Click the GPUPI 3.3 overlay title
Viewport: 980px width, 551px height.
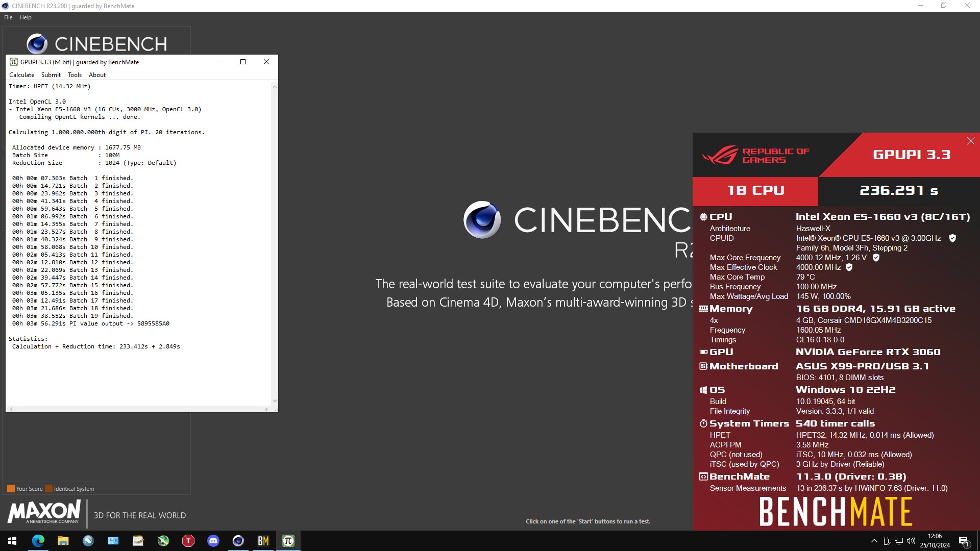[x=912, y=155]
